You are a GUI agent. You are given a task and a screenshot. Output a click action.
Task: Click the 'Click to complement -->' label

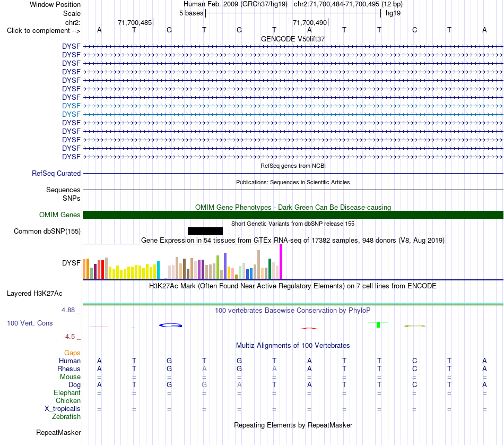click(x=44, y=31)
